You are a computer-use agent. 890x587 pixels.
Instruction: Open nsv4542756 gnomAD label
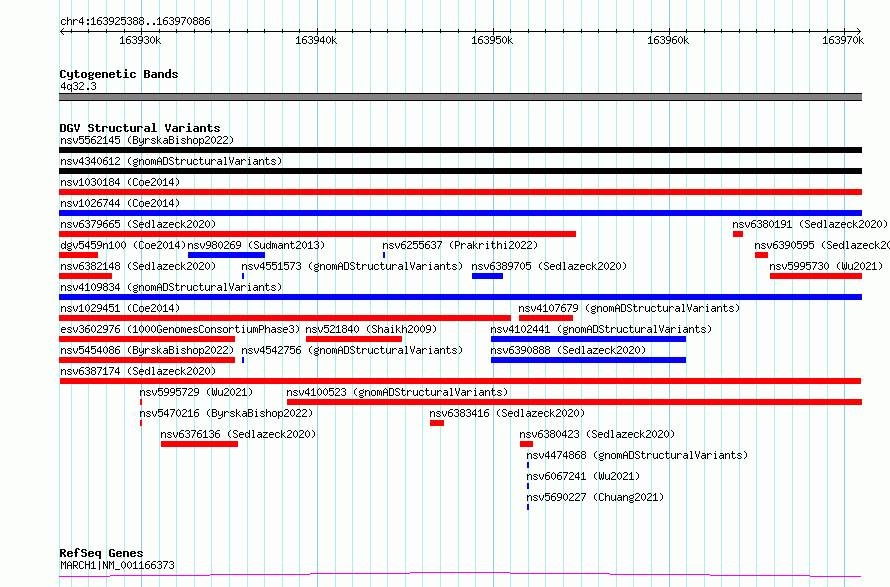coord(352,350)
